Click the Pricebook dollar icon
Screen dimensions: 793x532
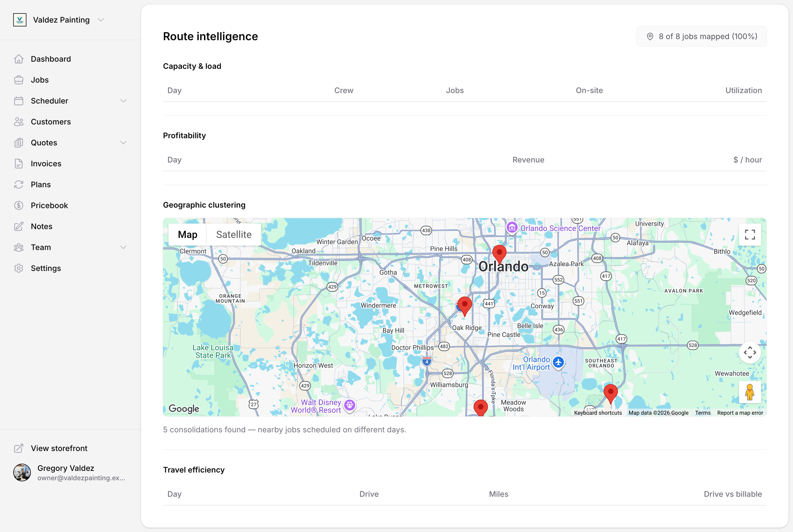pos(19,206)
